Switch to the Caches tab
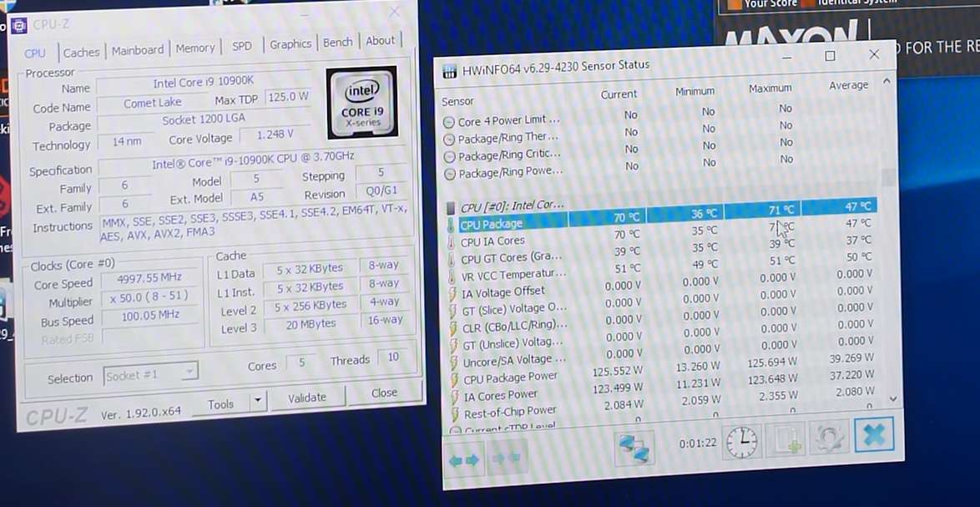The height and width of the screenshot is (507, 980). click(x=81, y=52)
